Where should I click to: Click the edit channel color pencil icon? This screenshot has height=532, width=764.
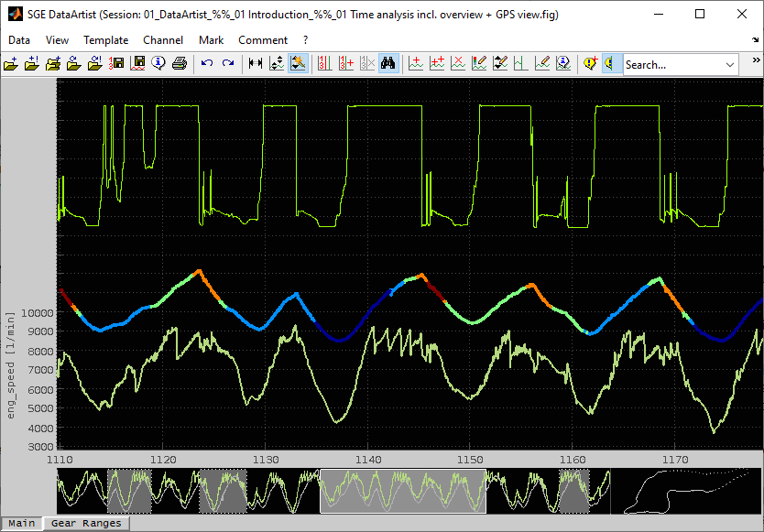[479, 63]
